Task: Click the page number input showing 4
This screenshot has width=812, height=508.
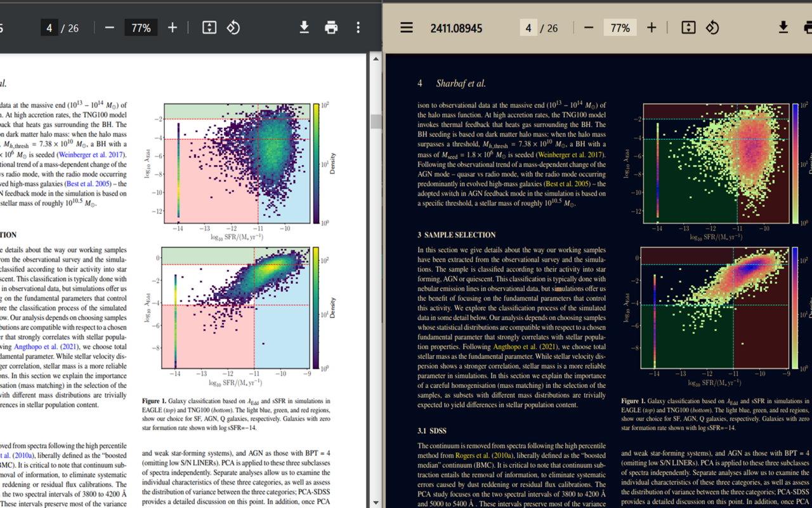Action: (49, 27)
